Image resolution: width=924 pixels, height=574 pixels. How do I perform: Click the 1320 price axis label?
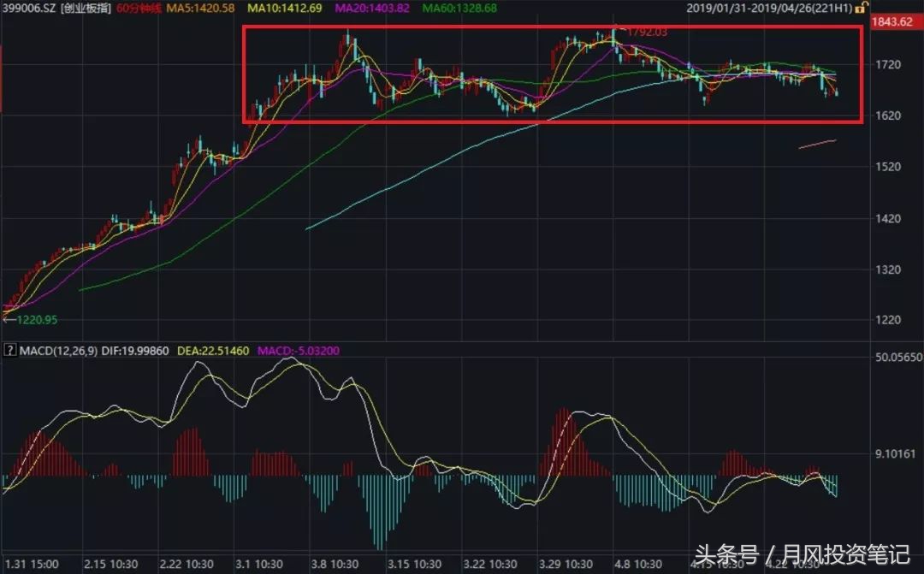click(x=888, y=269)
